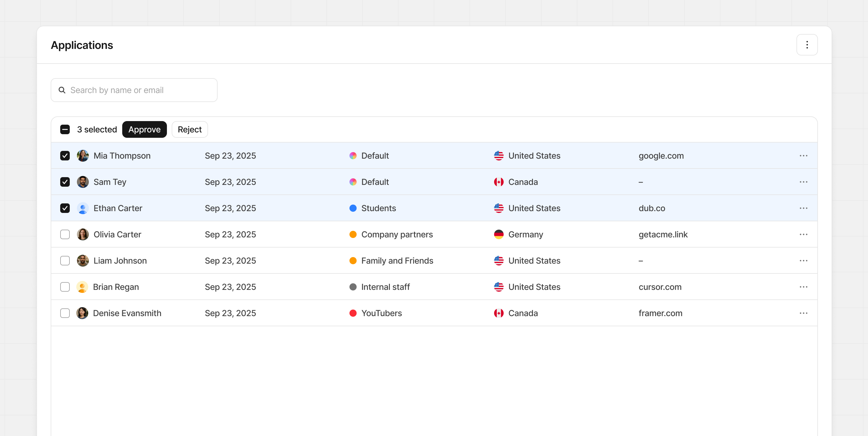Open more menu for Sam Tey

803,182
